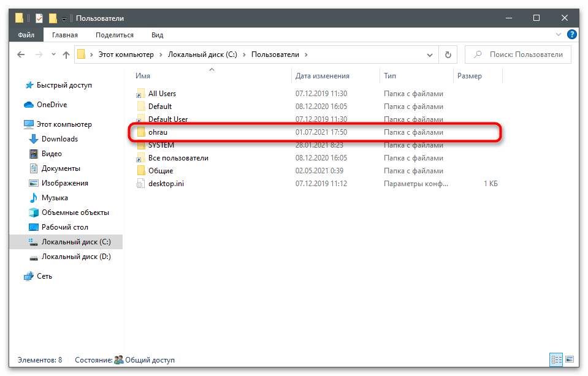Click Пользователи in the address path
The image size is (588, 376).
275,55
